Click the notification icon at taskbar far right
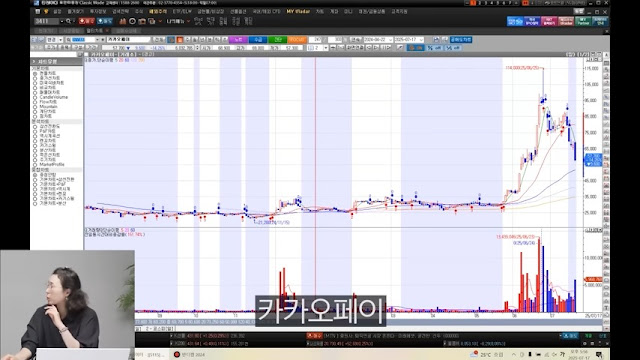 pos(599,354)
